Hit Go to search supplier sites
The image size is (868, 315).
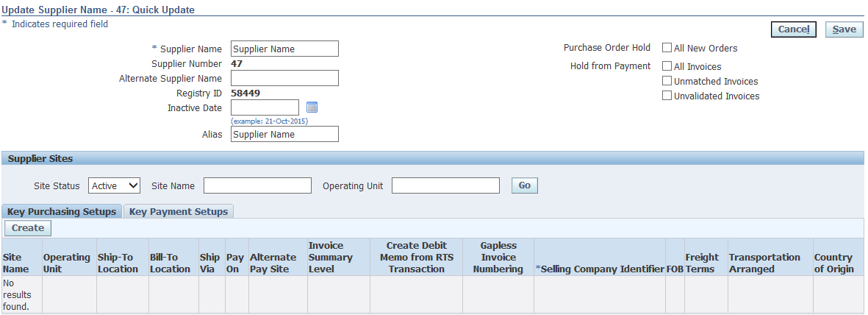coord(524,185)
